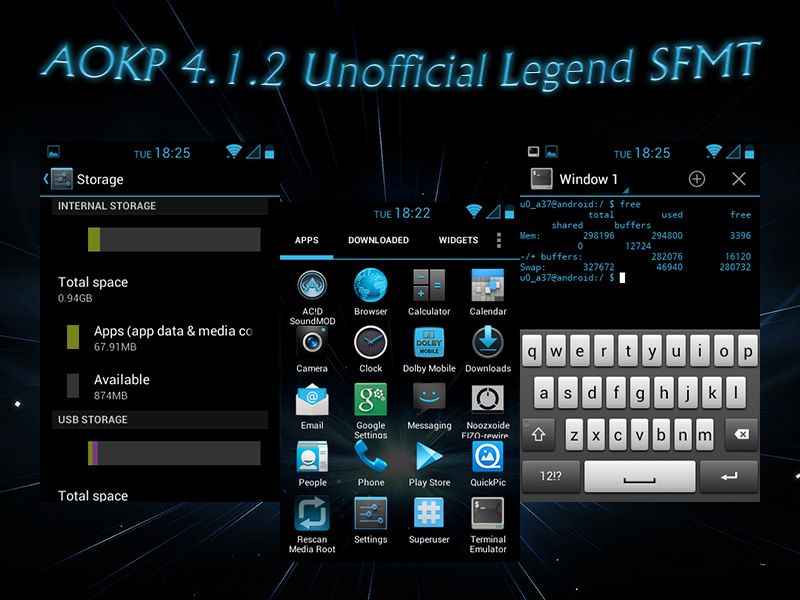Click the internal storage usage bar
800x600 pixels.
[174, 239]
